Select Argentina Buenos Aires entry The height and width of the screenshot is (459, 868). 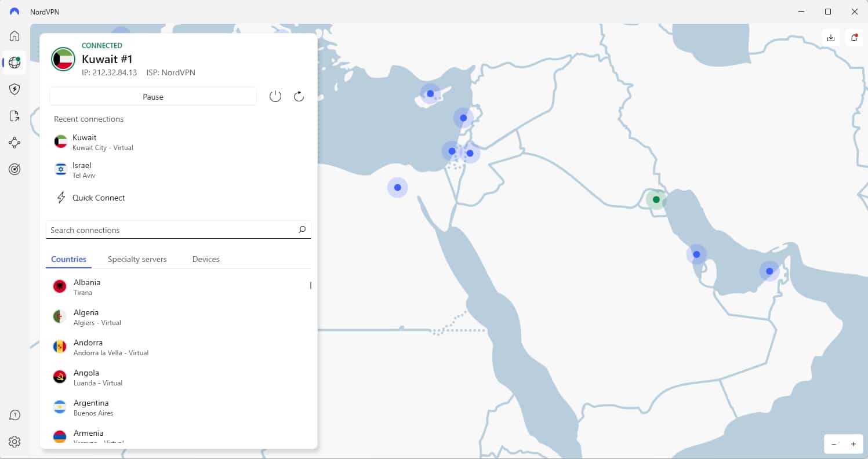[x=177, y=407]
